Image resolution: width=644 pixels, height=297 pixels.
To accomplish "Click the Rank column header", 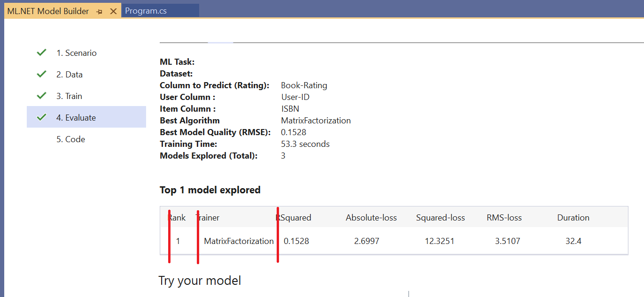I will coord(177,217).
